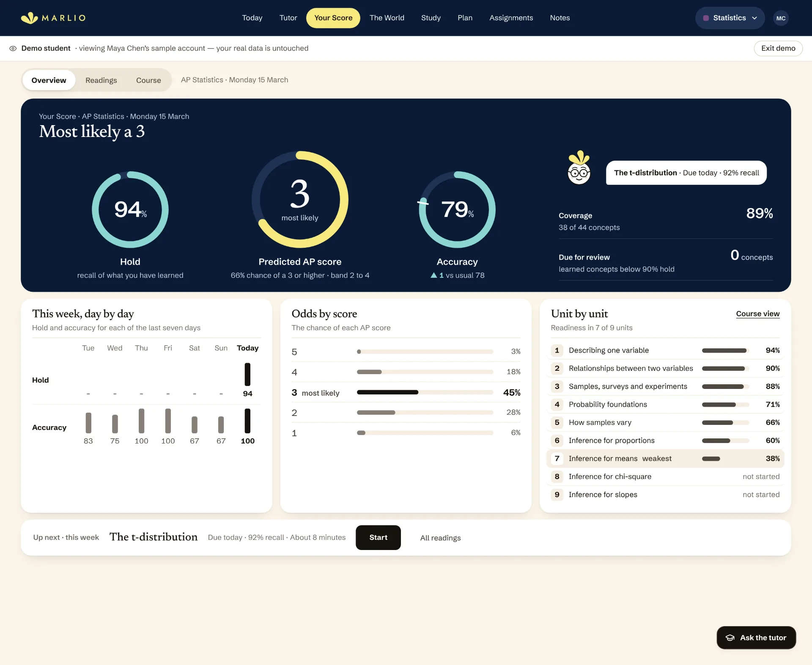Open the Course view link
The width and height of the screenshot is (812, 665).
757,314
